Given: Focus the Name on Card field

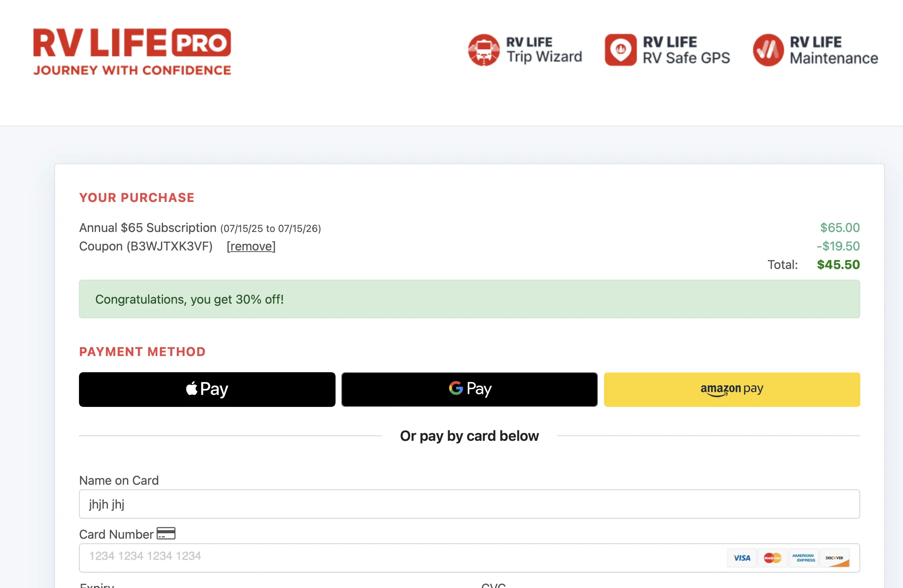Looking at the screenshot, I should 470,504.
